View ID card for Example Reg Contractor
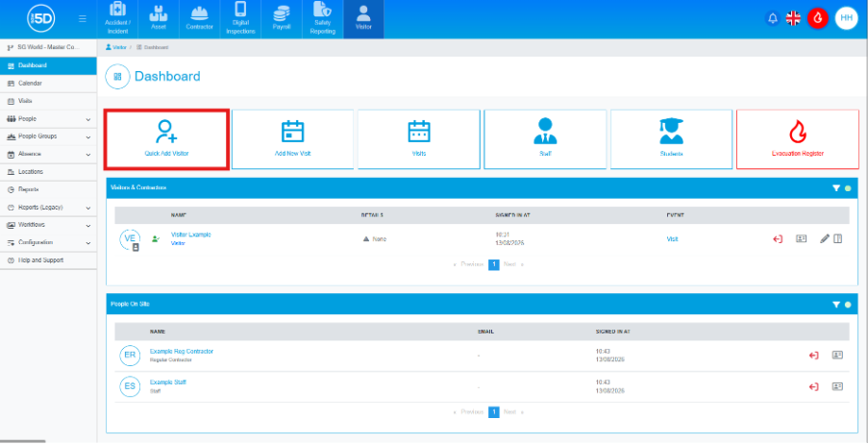 pos(837,356)
